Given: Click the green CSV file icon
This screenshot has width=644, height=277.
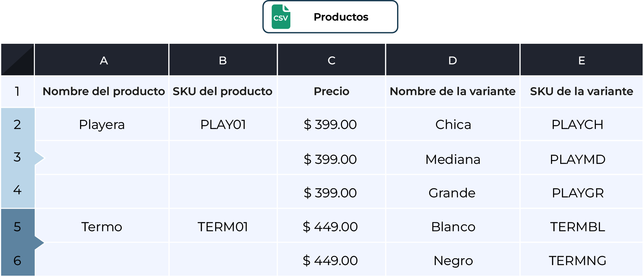Looking at the screenshot, I should tap(281, 17).
